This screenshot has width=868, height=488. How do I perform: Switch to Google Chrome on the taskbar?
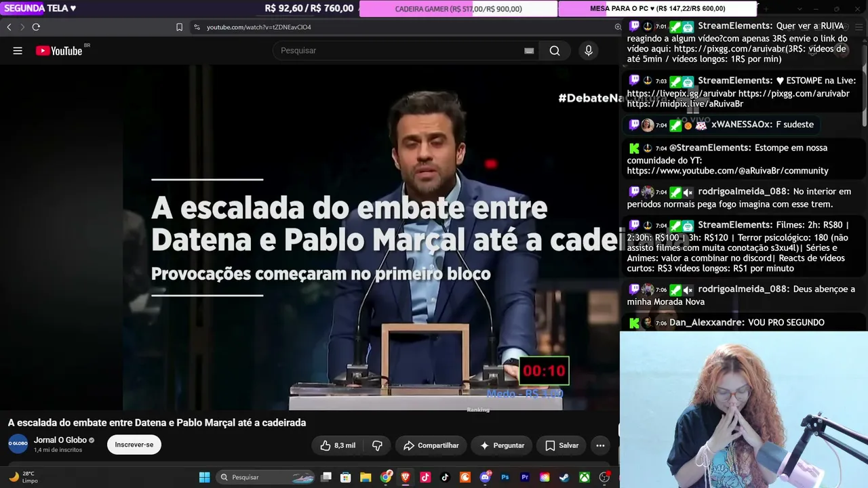tap(386, 477)
